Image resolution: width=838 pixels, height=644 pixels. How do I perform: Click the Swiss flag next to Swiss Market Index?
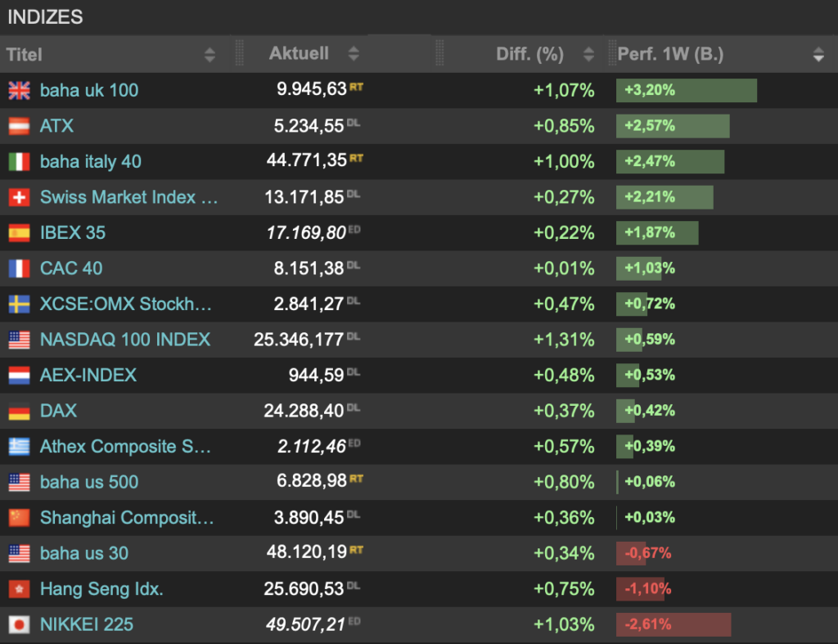pos(20,197)
